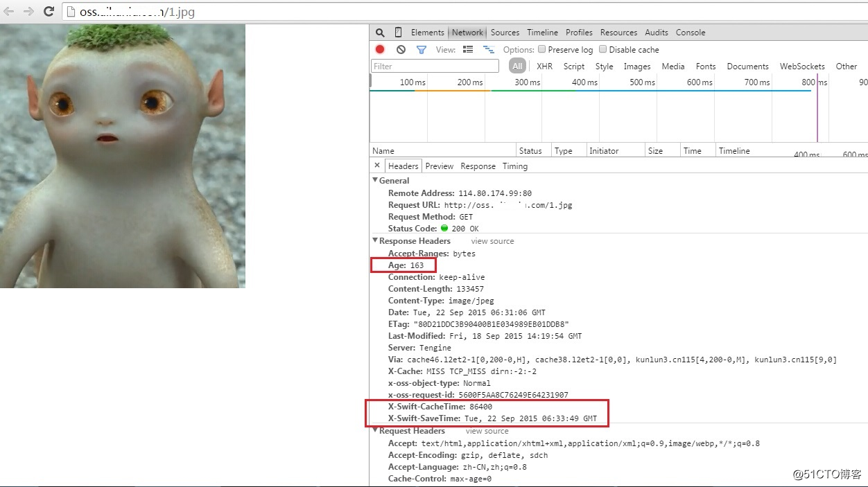Open the Profiles panel tab
Viewport: 868px width, 487px height.
coord(579,33)
